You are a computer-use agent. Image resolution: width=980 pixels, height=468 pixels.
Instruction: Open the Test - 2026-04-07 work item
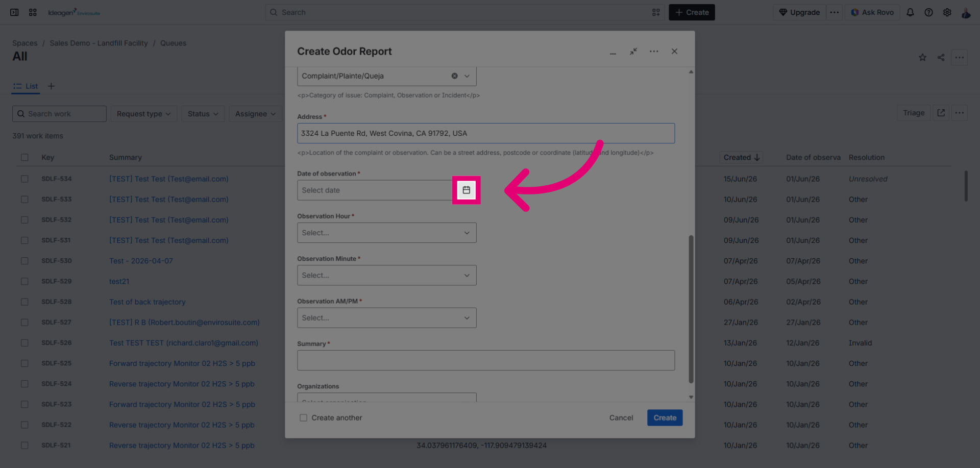pyautogui.click(x=141, y=261)
